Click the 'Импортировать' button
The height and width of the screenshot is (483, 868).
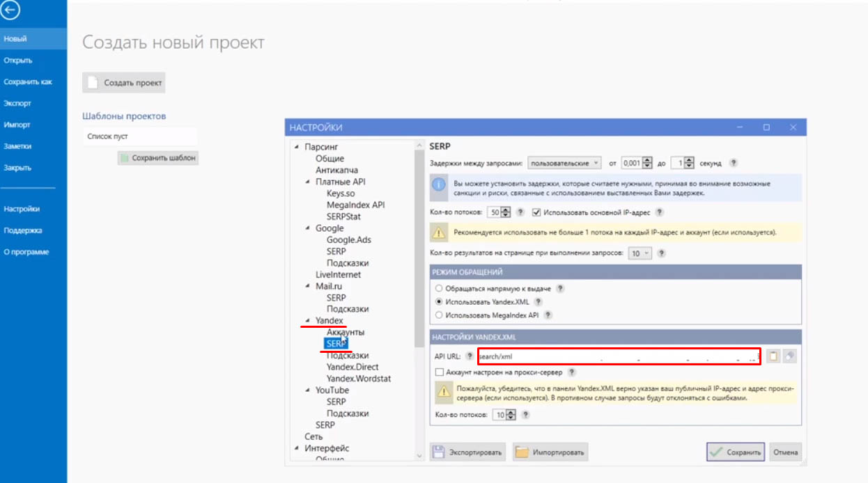(x=550, y=452)
